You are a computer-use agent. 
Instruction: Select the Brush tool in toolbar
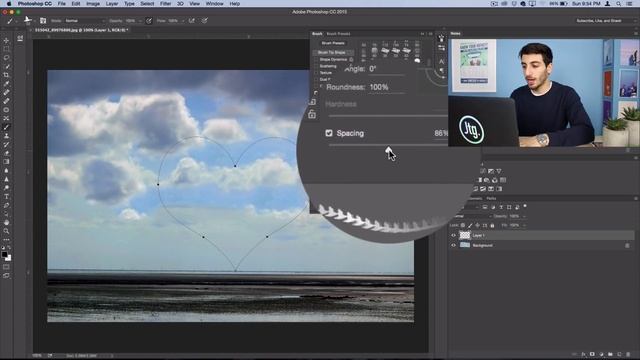[x=6, y=127]
